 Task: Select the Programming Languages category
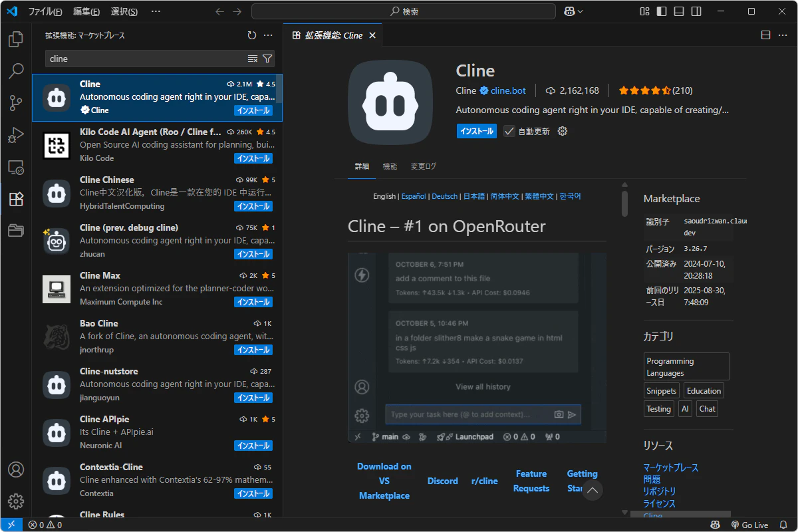click(686, 366)
